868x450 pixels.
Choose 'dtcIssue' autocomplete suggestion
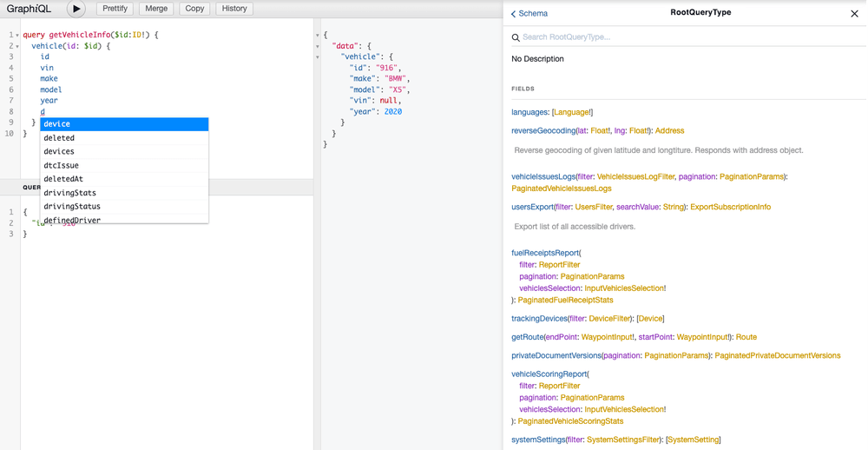click(x=124, y=165)
